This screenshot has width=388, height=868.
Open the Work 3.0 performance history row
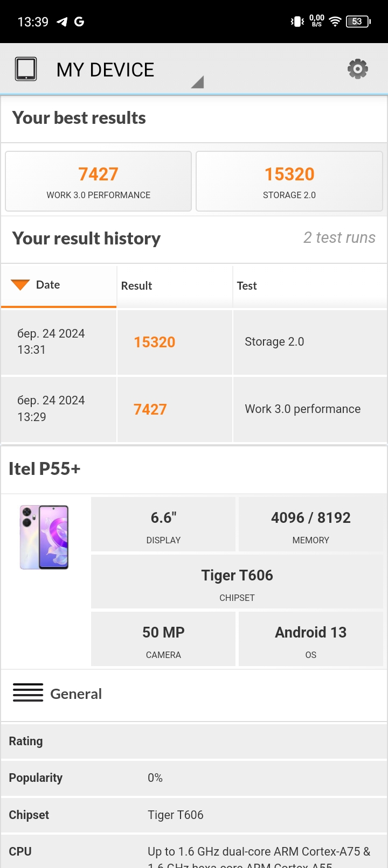pyautogui.click(x=302, y=409)
